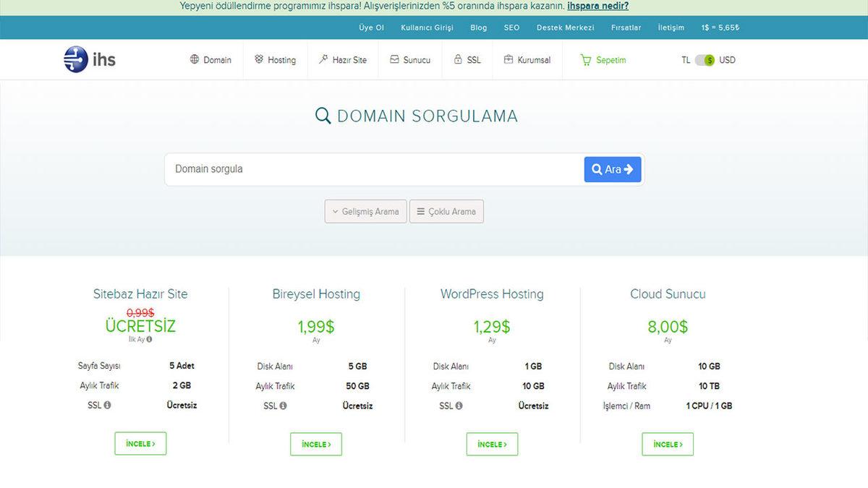Switch currency toggle from USD to TL
This screenshot has height=488, width=868.
[x=702, y=61]
